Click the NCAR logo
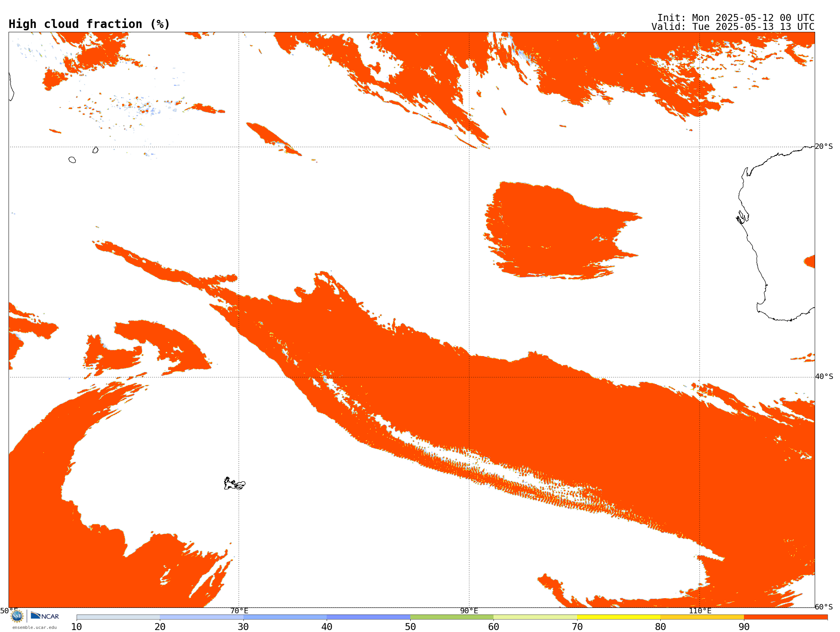The width and height of the screenshot is (840, 632). point(45,616)
